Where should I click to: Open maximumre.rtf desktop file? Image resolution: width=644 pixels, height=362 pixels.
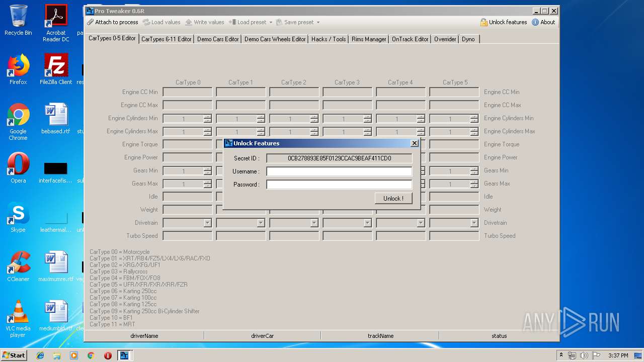(x=56, y=266)
